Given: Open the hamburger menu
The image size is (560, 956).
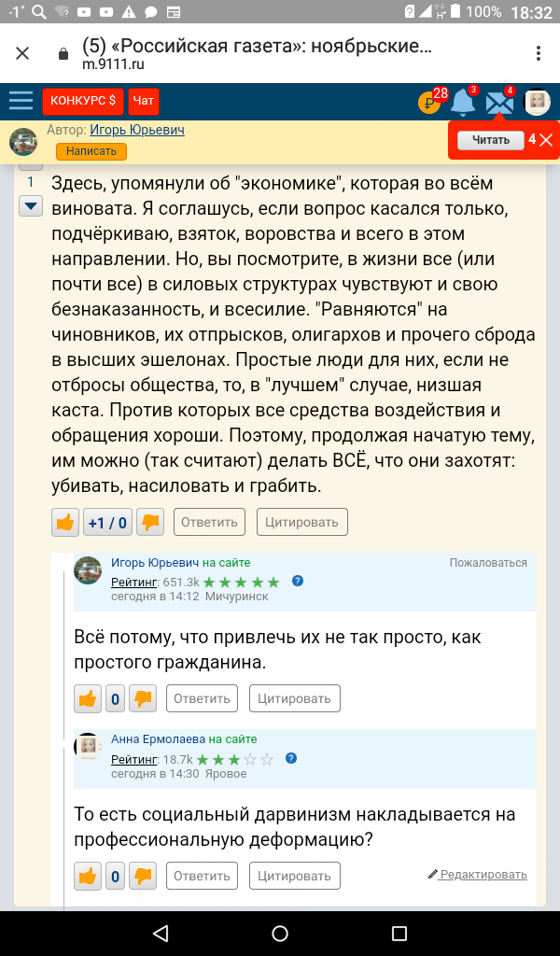Looking at the screenshot, I should 21,101.
